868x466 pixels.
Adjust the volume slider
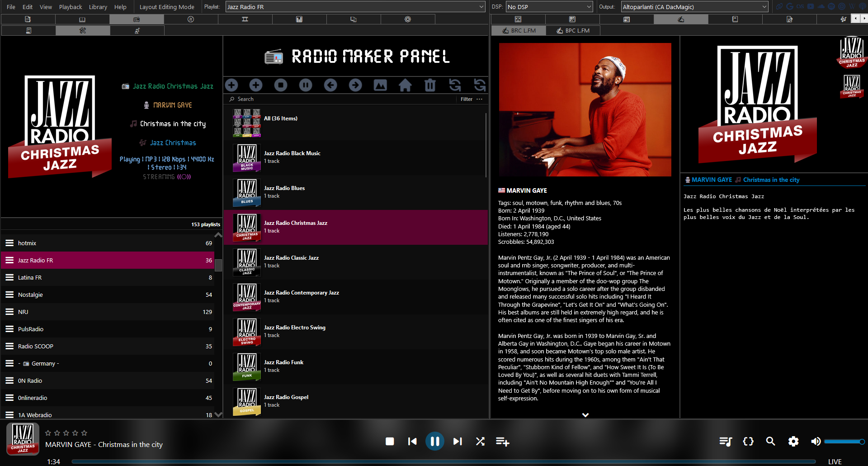(x=844, y=442)
